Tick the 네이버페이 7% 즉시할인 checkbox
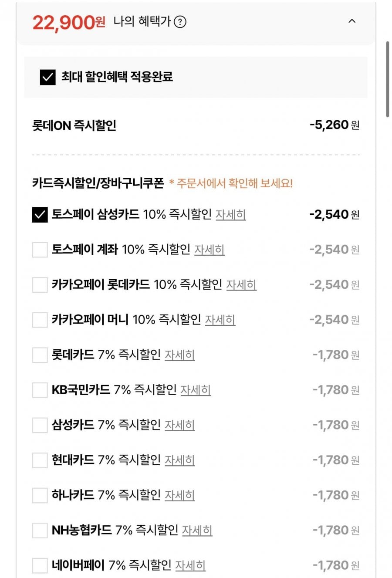The image size is (392, 578). 40,566
